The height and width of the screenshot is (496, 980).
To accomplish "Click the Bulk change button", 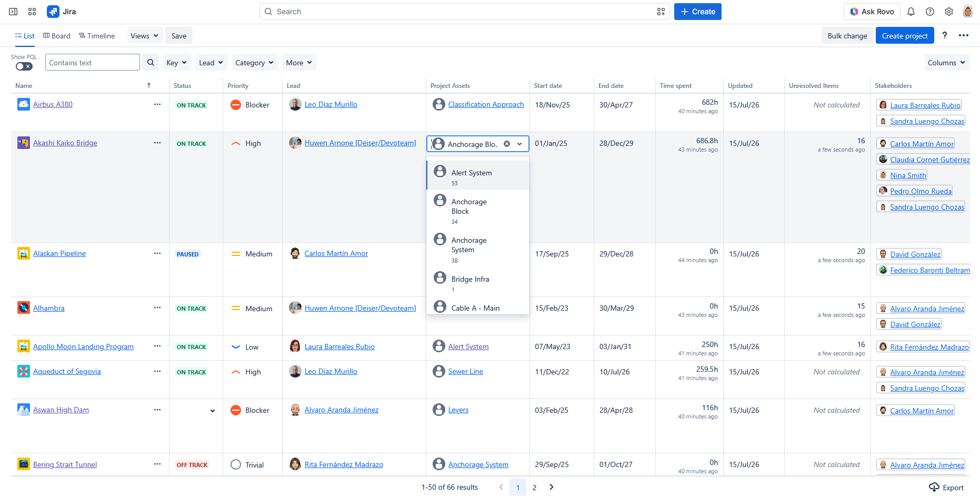I will click(847, 36).
